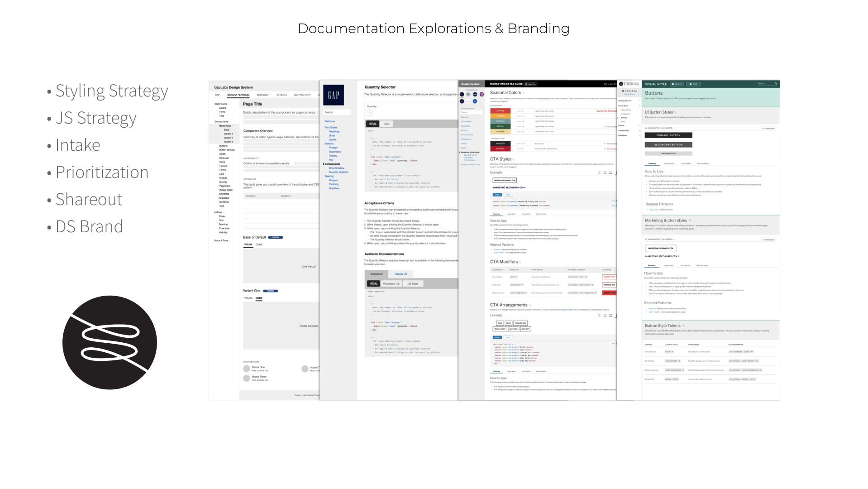Click the PRIMARY BUTTON example
The width and height of the screenshot is (868, 489).
pos(668,135)
